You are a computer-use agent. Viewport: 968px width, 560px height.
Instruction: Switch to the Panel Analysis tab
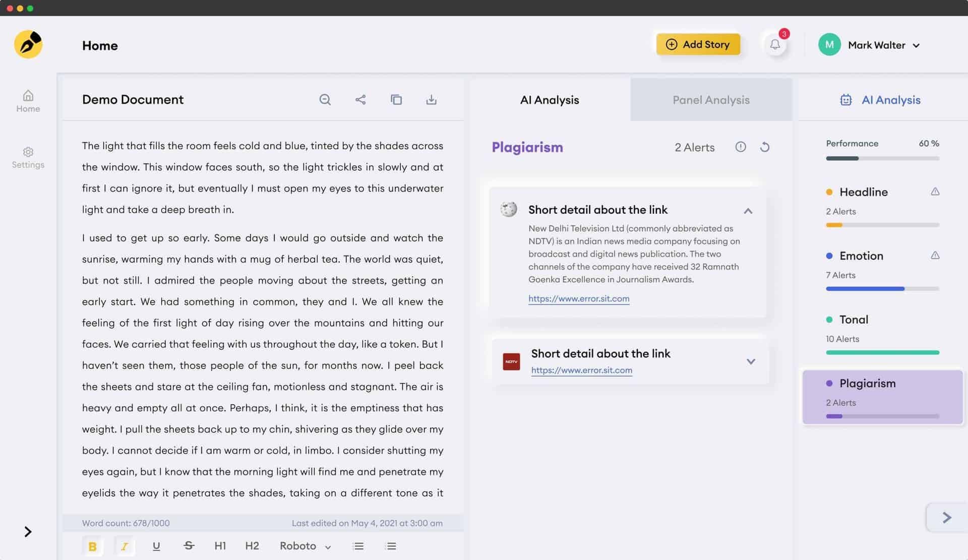pos(711,100)
